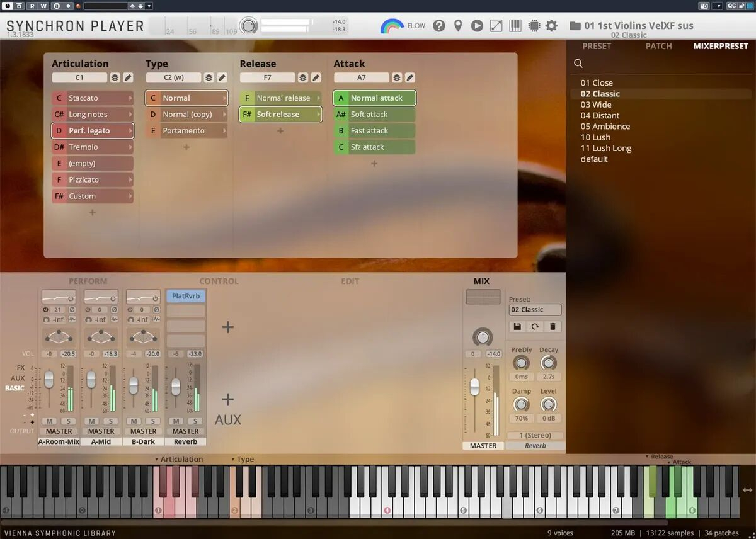The height and width of the screenshot is (539, 756).
Task: Select the Fast attack slot
Action: click(x=374, y=131)
